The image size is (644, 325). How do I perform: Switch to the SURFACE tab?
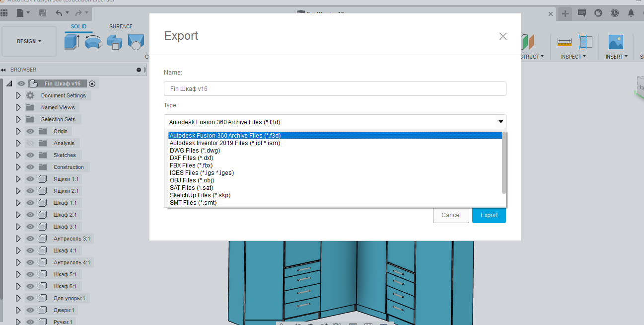coord(121,26)
